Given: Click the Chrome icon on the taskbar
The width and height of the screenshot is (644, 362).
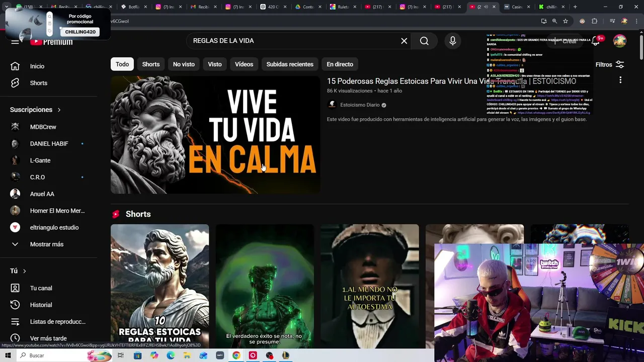Looking at the screenshot, I should (x=236, y=355).
